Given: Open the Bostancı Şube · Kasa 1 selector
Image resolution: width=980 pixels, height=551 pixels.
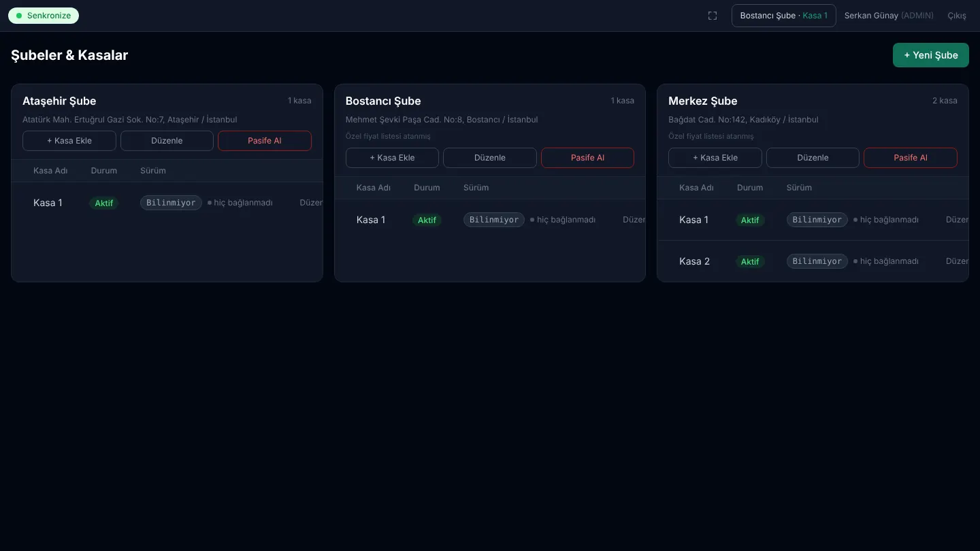Looking at the screenshot, I should coord(783,16).
